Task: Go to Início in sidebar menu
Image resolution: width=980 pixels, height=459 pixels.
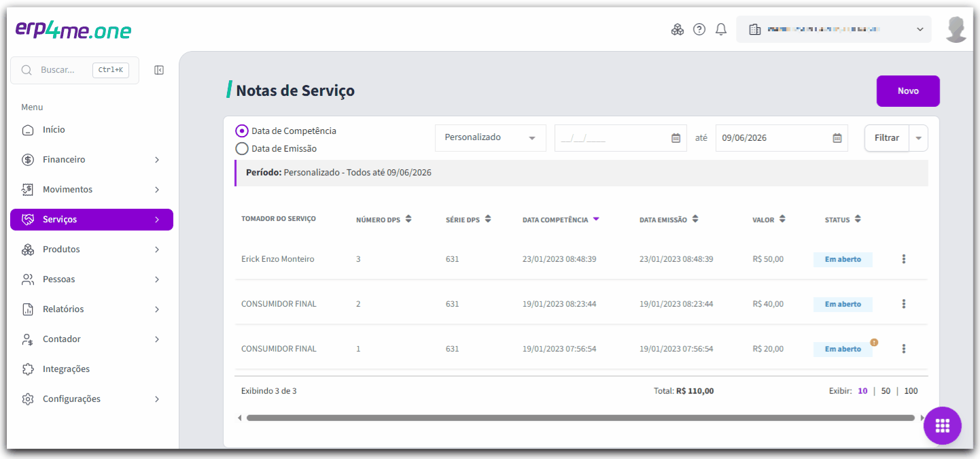Action: [92, 130]
